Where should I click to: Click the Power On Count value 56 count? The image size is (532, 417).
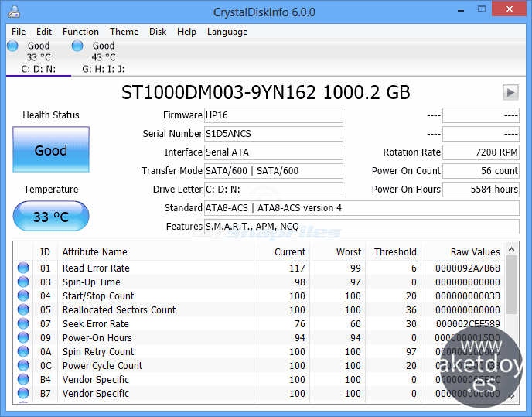pyautogui.click(x=481, y=171)
